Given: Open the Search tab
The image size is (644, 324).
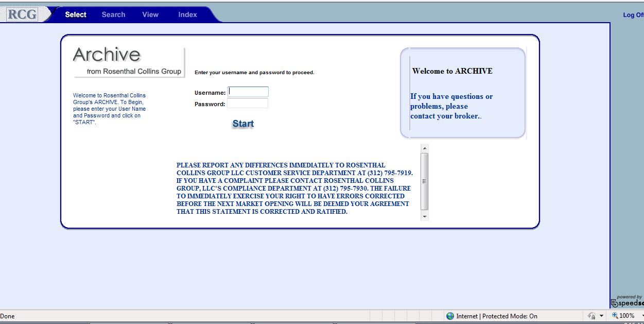Looking at the screenshot, I should 113,14.
